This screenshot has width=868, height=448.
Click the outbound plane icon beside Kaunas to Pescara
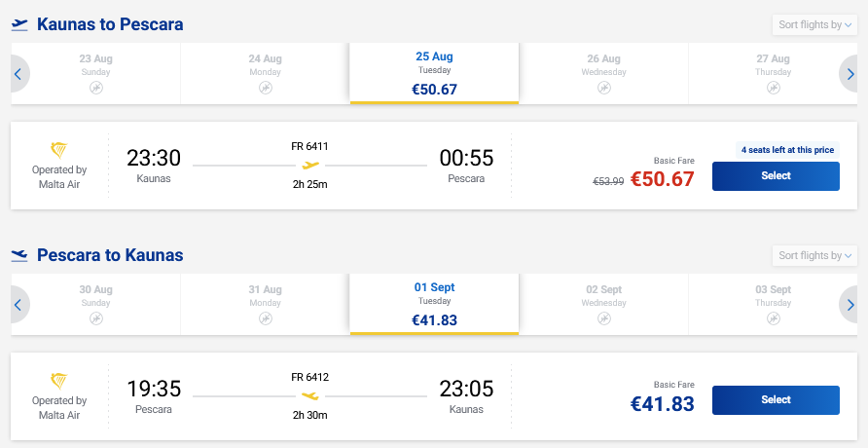[19, 25]
